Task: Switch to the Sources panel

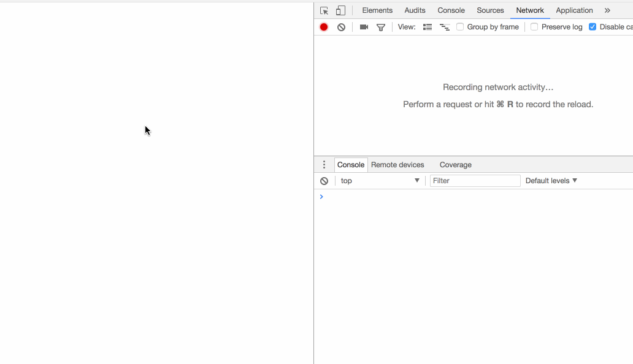Action: click(x=490, y=10)
